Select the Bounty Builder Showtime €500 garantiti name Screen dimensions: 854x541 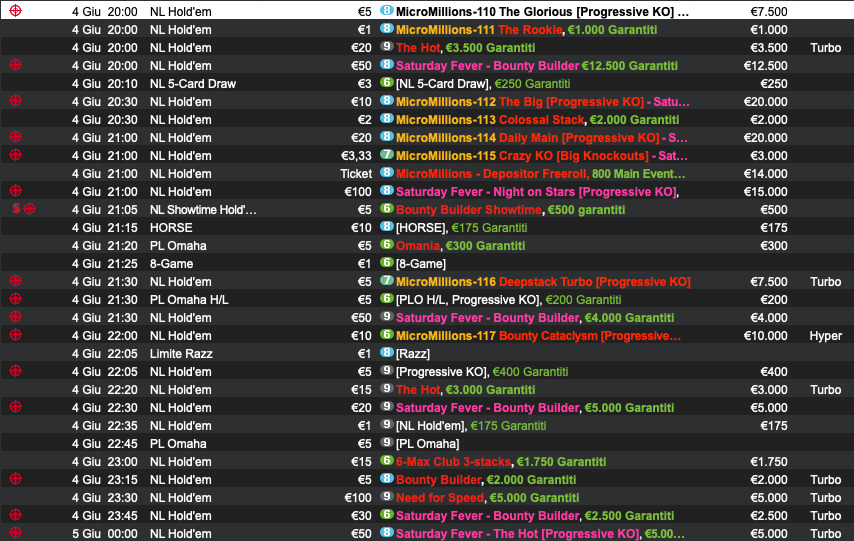(510, 210)
